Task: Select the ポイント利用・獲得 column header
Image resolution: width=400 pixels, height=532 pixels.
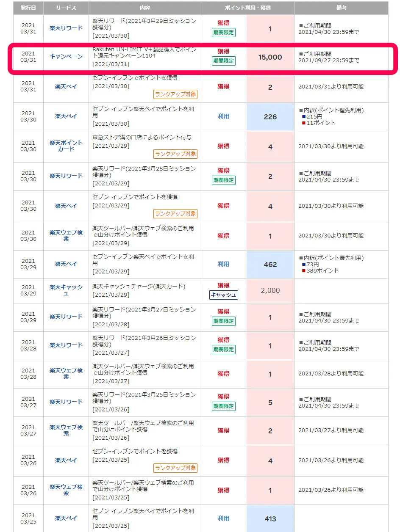Action: point(248,8)
